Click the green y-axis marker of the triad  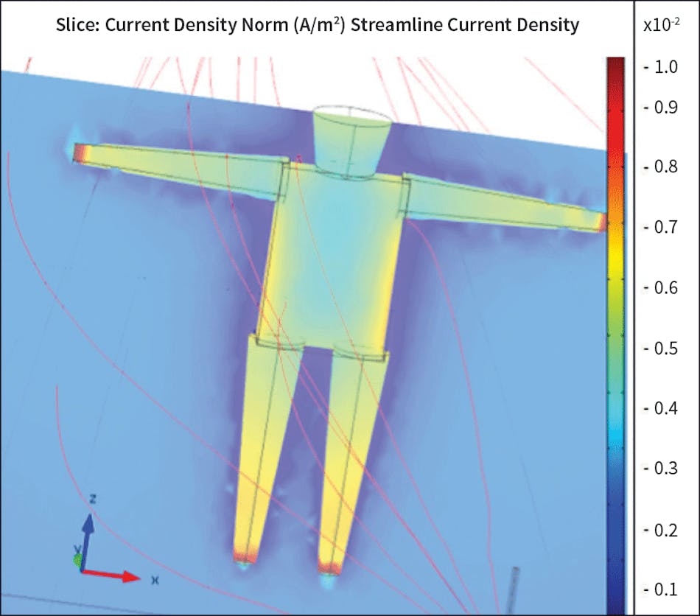tap(77, 561)
